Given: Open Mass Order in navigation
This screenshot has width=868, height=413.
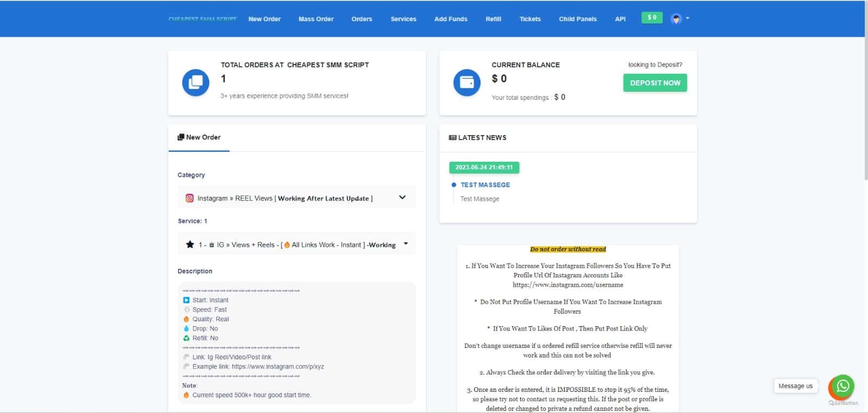Looking at the screenshot, I should tap(316, 19).
